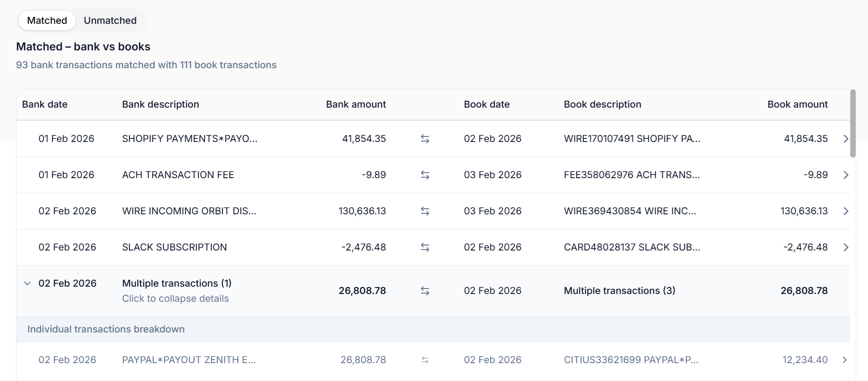Click the bank amount 130,636.13
Viewport: 868px width, 381px height.
click(362, 211)
